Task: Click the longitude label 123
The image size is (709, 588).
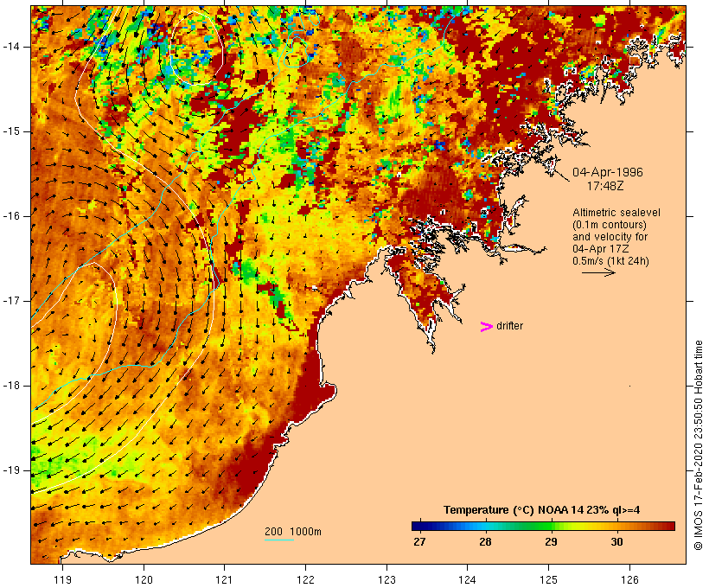Action: (386, 579)
